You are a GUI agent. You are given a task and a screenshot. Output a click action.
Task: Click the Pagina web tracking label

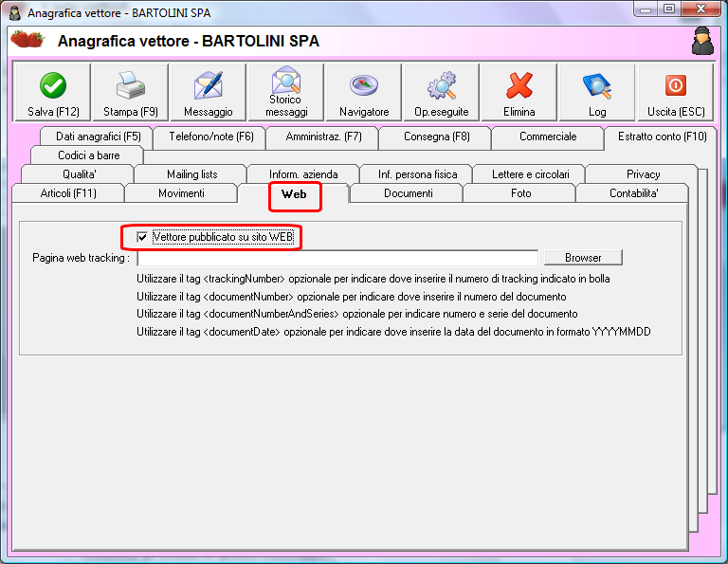81,258
